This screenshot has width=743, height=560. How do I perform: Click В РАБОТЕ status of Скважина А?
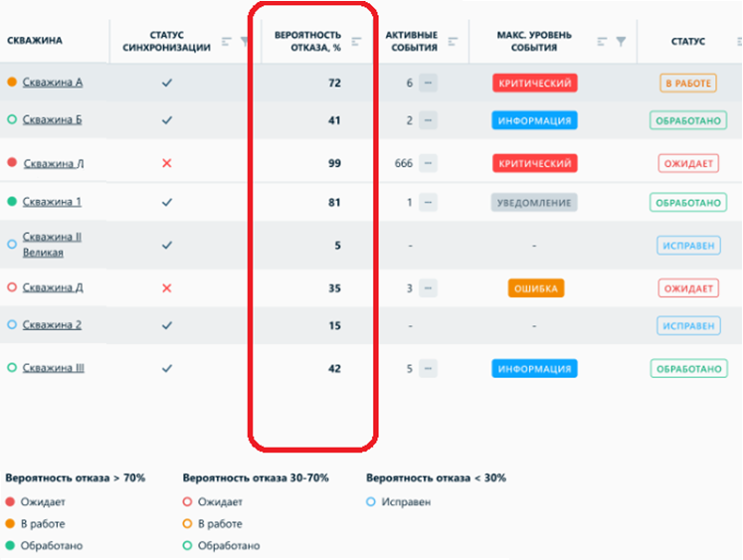tap(688, 83)
